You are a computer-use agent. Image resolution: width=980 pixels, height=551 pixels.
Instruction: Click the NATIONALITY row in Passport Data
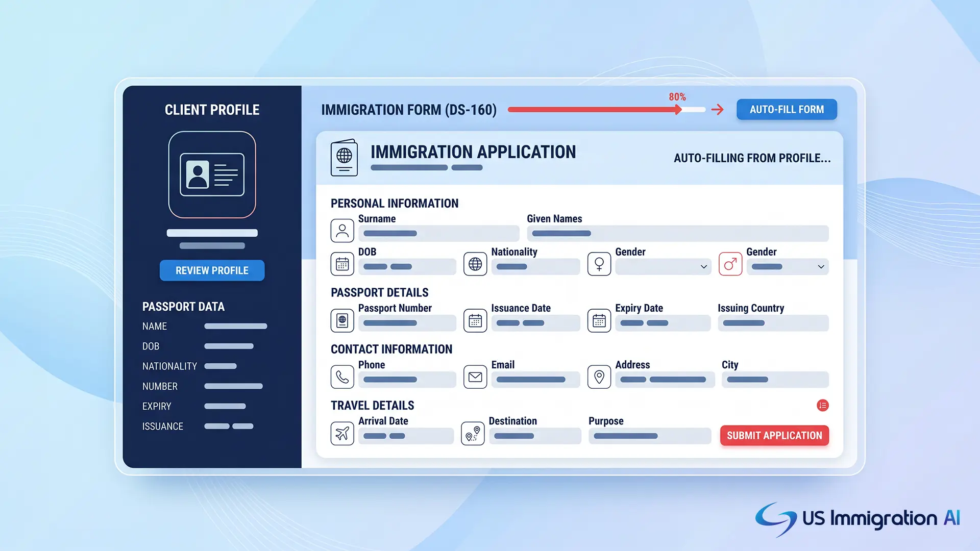(x=189, y=366)
